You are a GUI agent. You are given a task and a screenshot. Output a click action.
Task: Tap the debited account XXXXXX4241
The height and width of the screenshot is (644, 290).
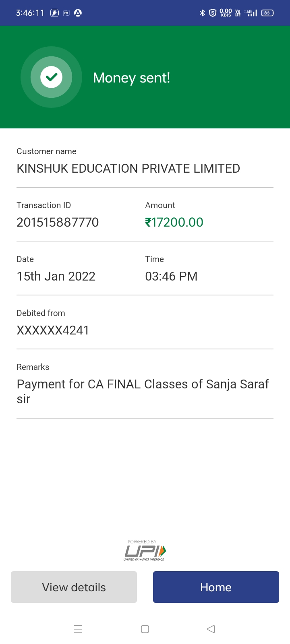click(53, 330)
